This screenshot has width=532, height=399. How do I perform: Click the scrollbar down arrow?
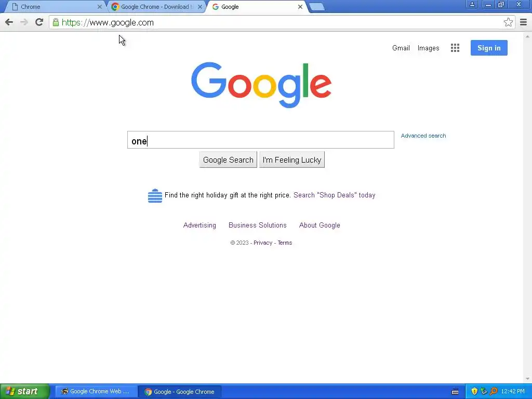(527, 379)
